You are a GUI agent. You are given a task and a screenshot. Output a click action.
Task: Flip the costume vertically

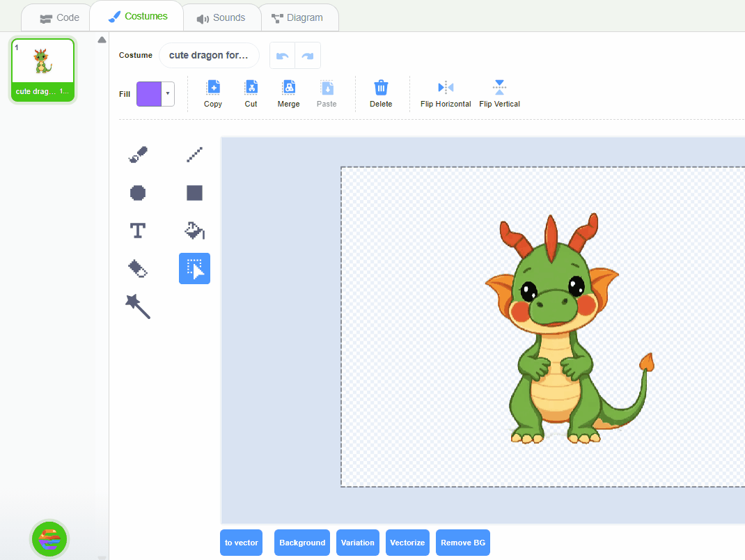coord(499,94)
